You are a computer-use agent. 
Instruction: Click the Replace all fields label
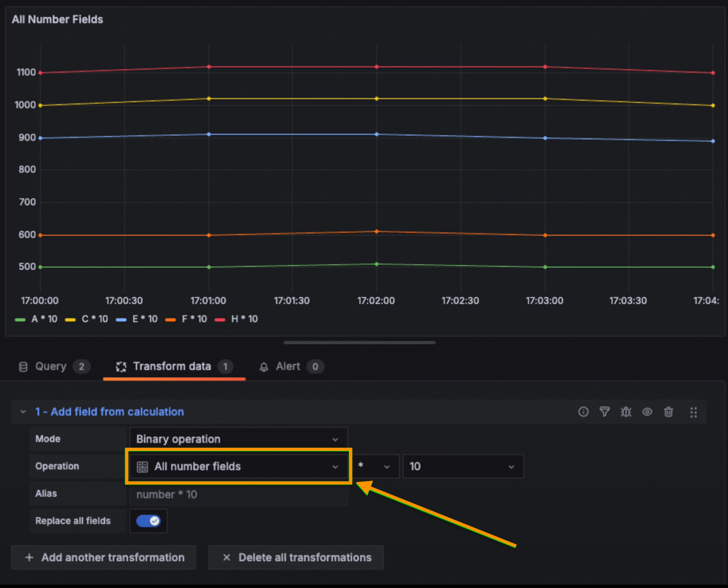(73, 521)
